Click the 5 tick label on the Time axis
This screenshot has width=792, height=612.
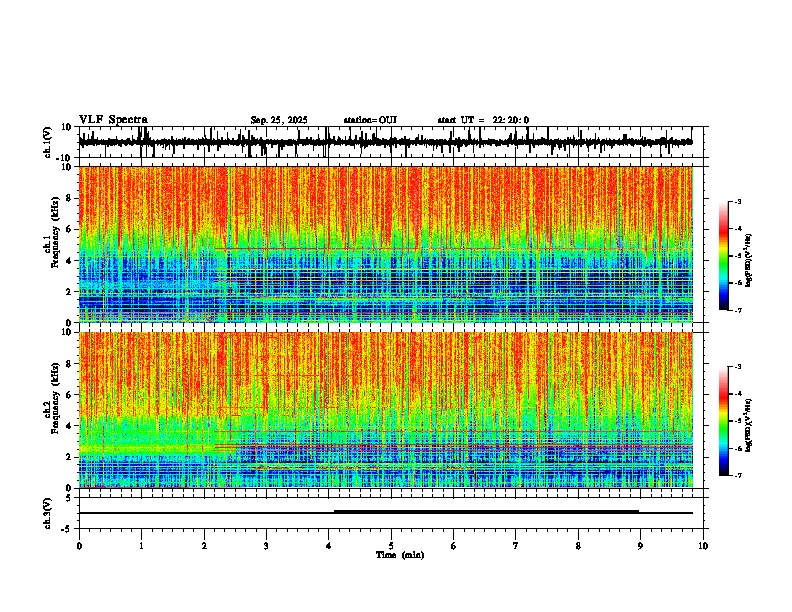coord(391,546)
